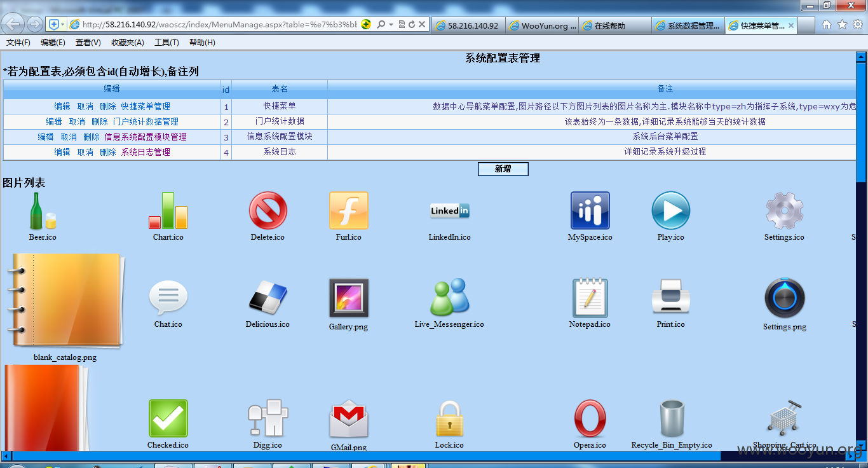Switch to the 在线帮助 tab
The height and width of the screenshot is (468, 868).
point(615,25)
